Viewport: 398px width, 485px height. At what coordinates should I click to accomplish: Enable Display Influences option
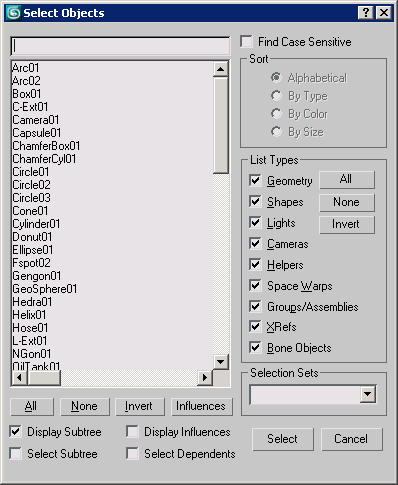click(132, 432)
